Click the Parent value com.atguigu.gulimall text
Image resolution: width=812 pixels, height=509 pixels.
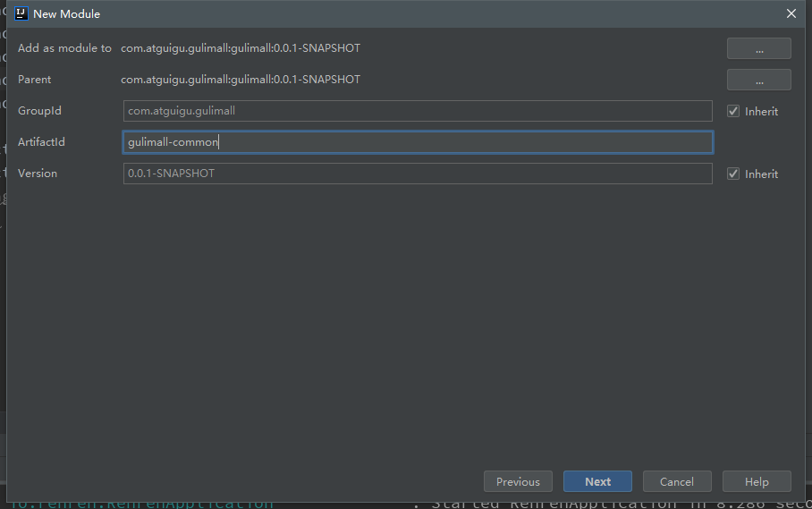[x=241, y=80]
